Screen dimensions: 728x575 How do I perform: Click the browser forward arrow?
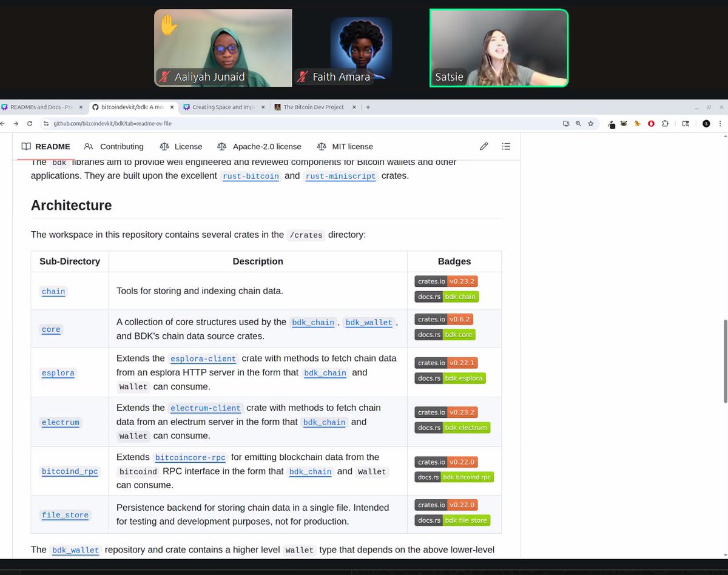pyautogui.click(x=16, y=123)
